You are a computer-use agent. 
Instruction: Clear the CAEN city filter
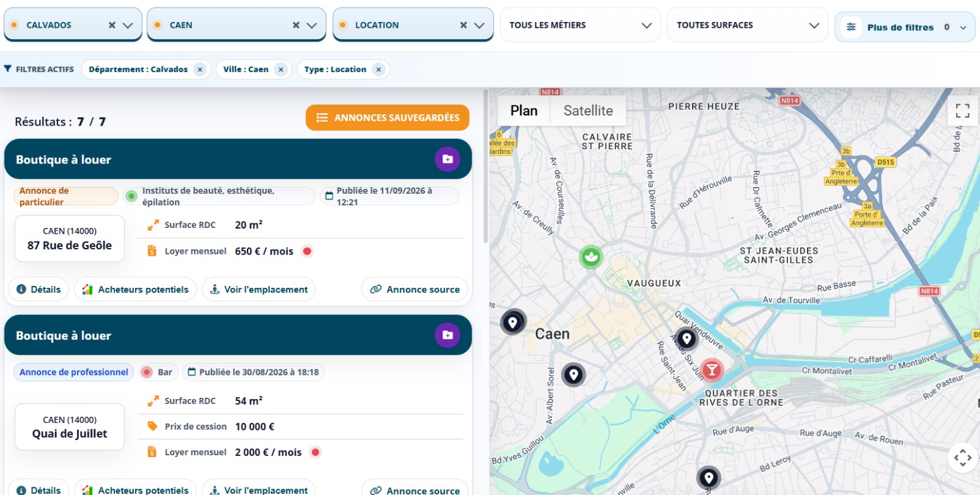pyautogui.click(x=296, y=25)
